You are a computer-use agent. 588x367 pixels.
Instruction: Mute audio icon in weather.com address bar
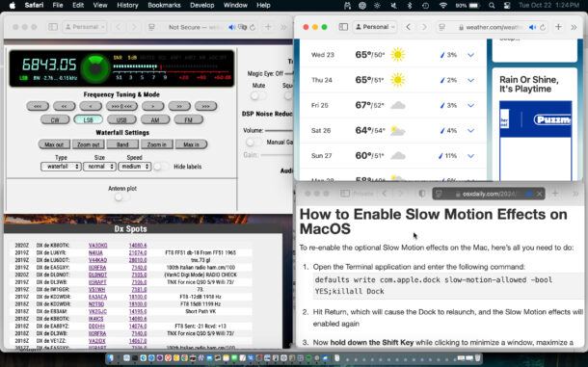(532, 27)
